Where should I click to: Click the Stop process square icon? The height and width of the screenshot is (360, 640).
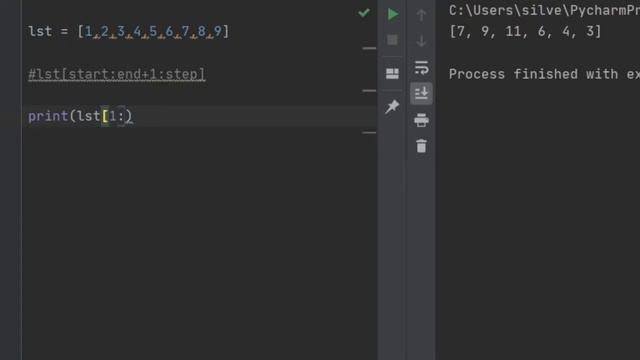coord(392,40)
